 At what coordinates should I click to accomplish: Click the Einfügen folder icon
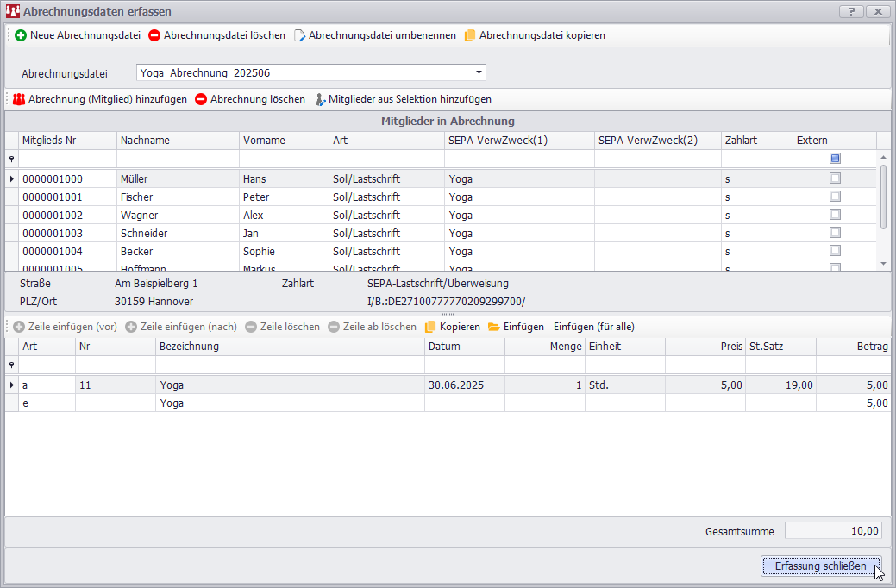[x=494, y=327]
